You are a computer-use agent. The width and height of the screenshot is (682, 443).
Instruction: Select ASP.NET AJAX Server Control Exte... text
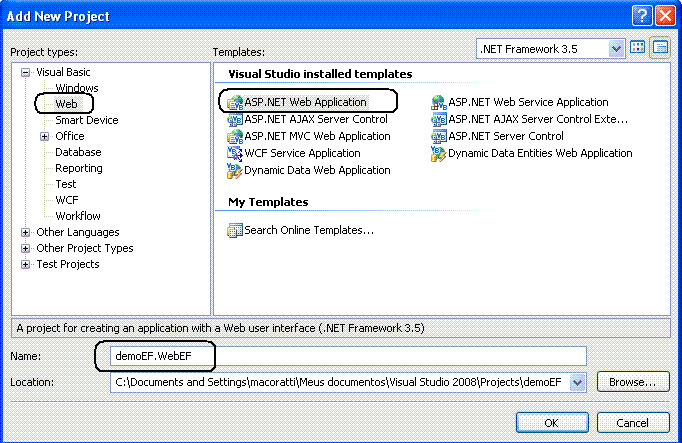(538, 120)
